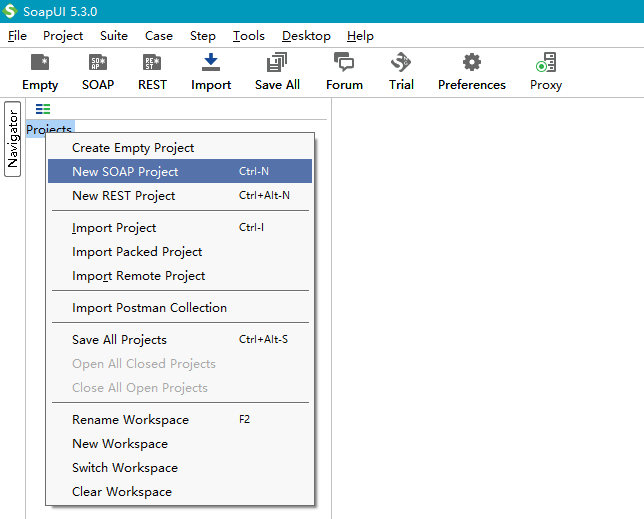Viewport: 644px width, 519px height.
Task: Choose Rename Workspace
Action: (180, 420)
